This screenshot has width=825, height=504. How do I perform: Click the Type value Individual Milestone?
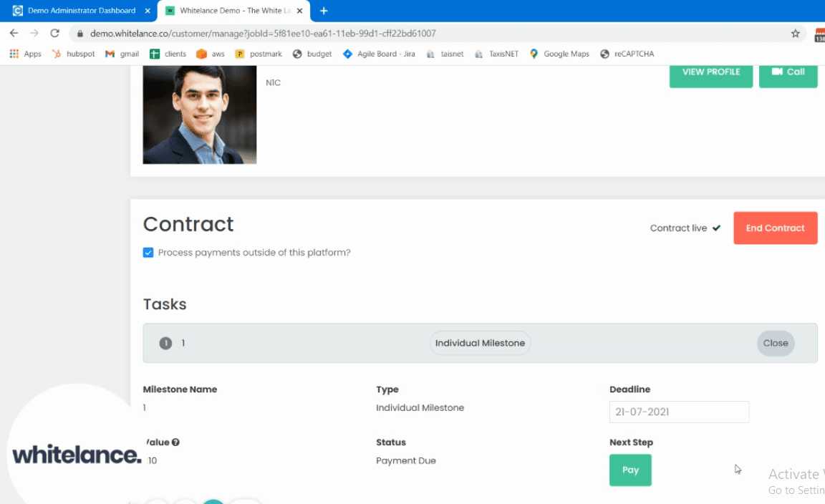click(420, 408)
